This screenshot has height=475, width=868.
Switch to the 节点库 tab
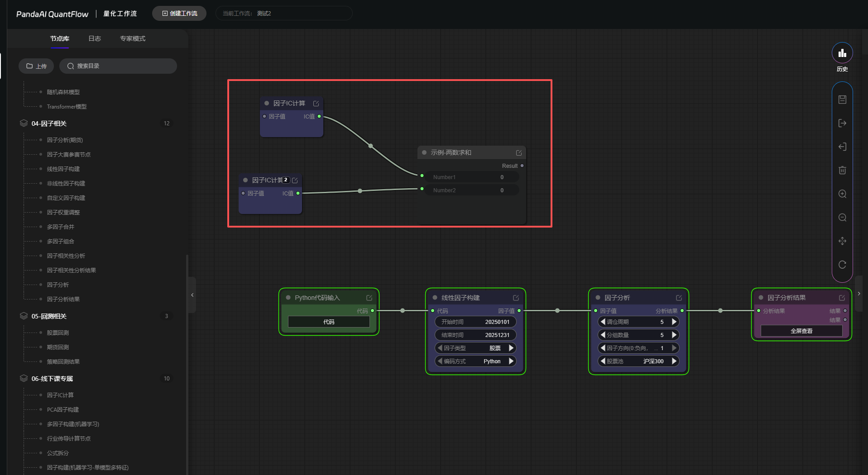[x=60, y=38]
